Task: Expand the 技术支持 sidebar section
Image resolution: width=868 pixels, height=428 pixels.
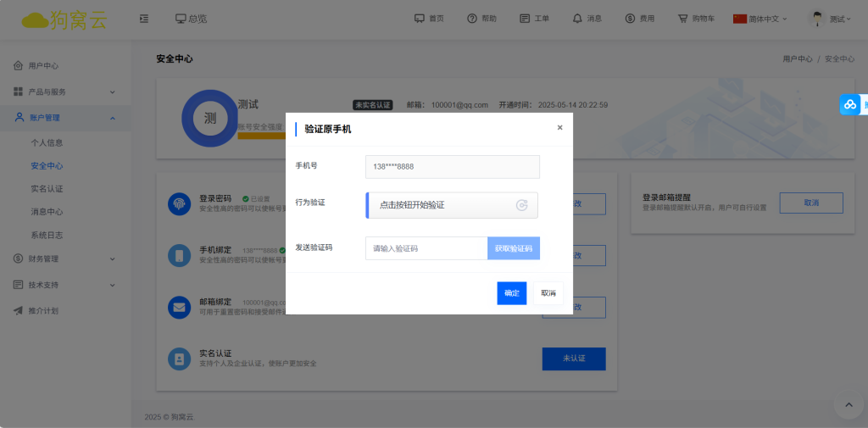Action: tap(65, 285)
